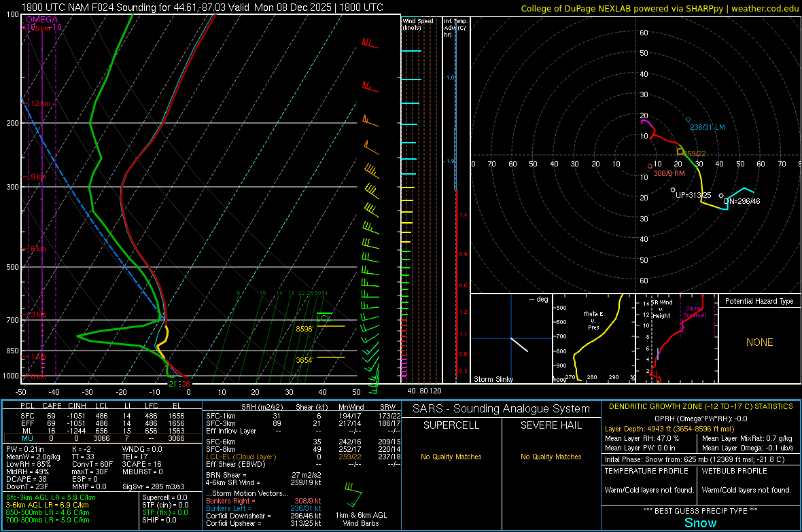
Task: Click the ConvT = 60F value
Action: 92,464
